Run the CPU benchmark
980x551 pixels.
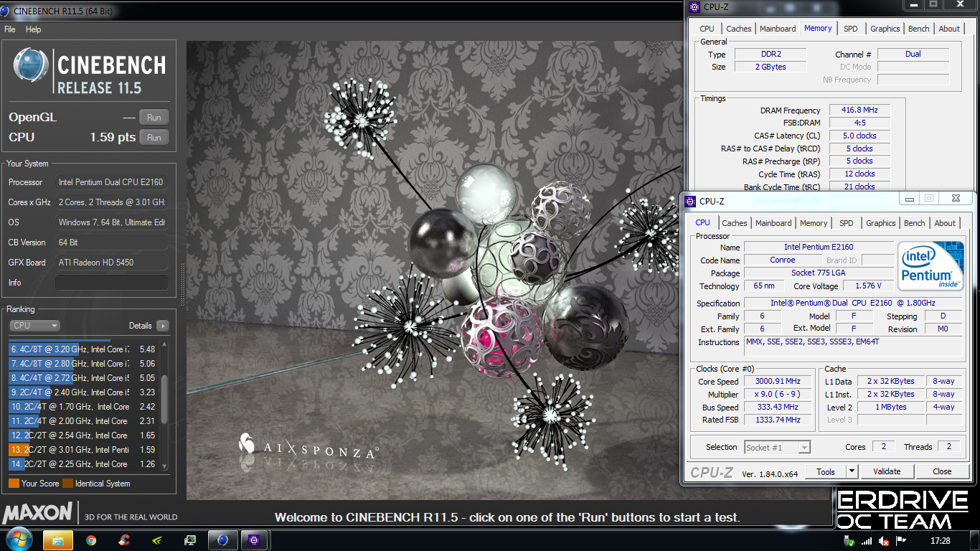(x=154, y=138)
